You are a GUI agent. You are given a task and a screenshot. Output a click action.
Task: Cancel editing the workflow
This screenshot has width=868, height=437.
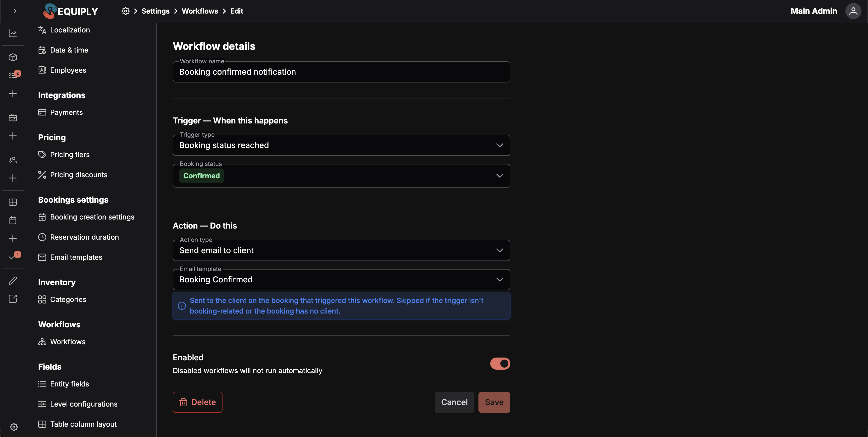[454, 402]
